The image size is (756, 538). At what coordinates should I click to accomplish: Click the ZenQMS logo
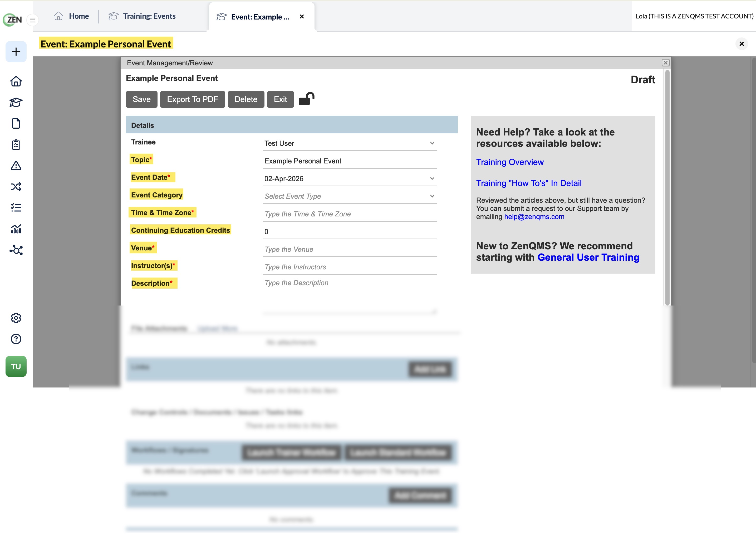[13, 20]
